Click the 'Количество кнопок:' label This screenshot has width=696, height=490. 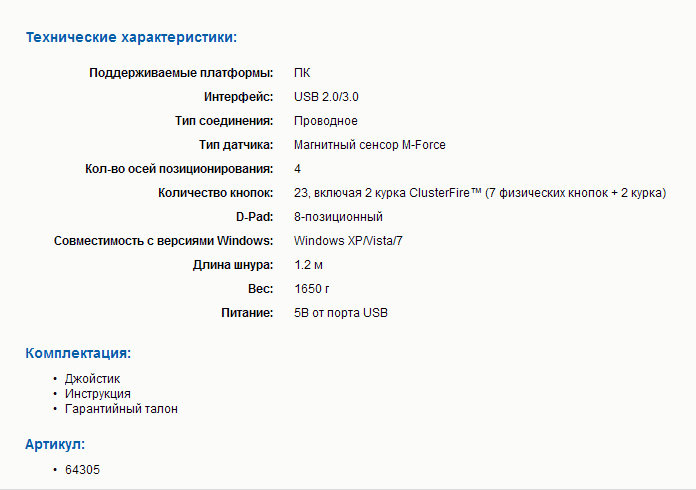pos(215,193)
